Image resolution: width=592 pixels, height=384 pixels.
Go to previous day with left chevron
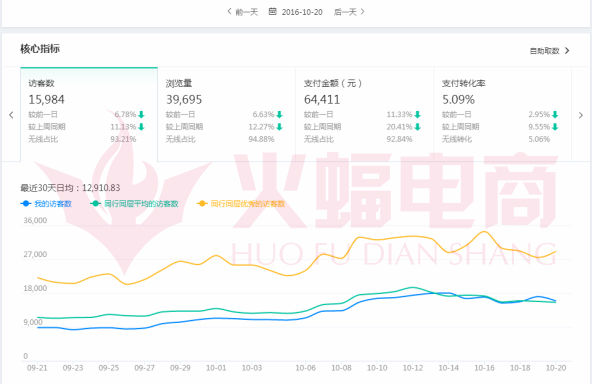coord(229,12)
